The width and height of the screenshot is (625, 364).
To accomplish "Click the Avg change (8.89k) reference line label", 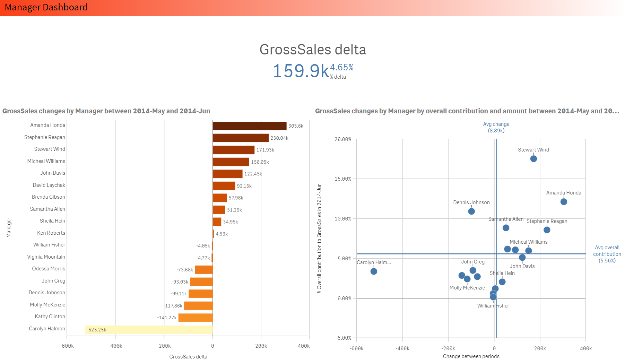I will [x=496, y=127].
